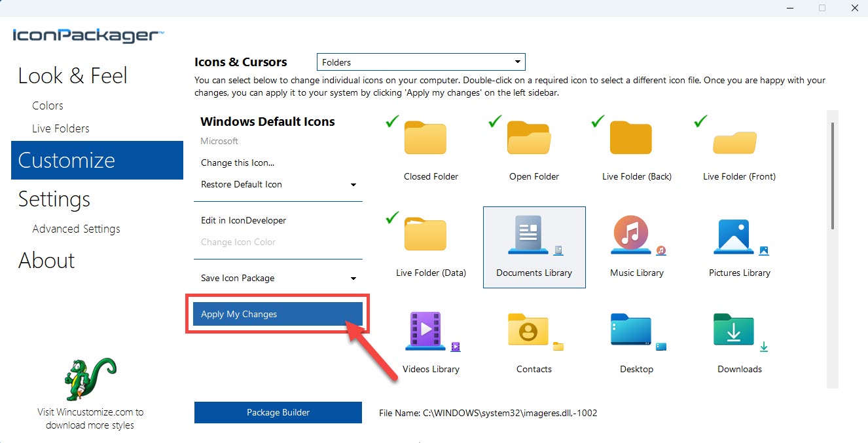Screen dimensions: 868x443
Task: Click the checkmark above Live Folder (Data)
Action: point(391,217)
